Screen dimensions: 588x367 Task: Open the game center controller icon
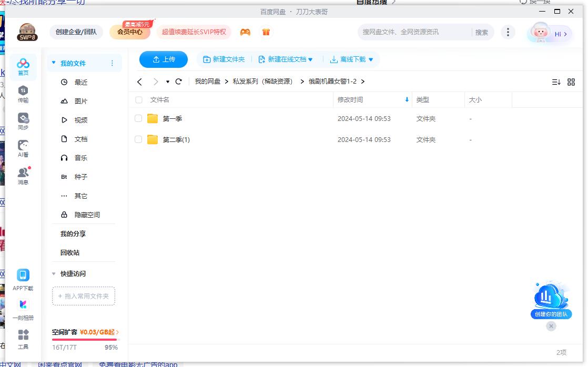point(245,32)
